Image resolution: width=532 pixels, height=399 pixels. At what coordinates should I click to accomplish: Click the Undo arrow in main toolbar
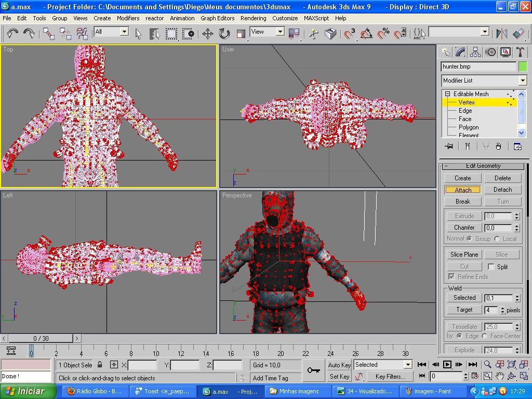12,34
